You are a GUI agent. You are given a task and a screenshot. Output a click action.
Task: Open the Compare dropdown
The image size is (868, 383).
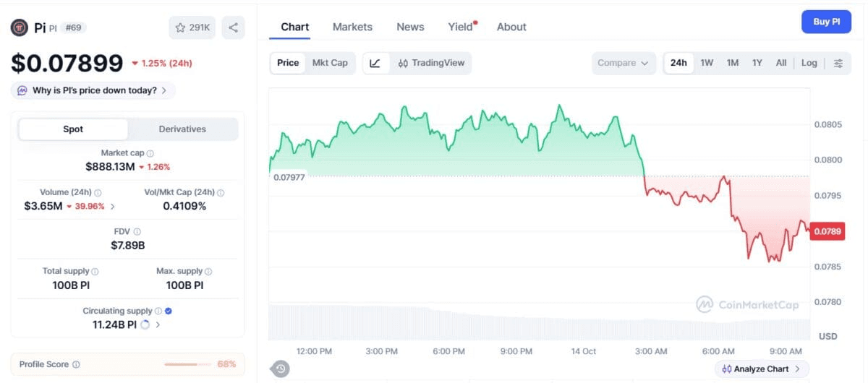624,63
